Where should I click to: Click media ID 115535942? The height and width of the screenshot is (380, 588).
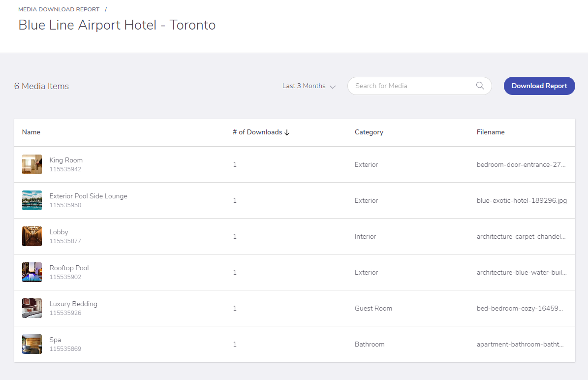[65, 169]
